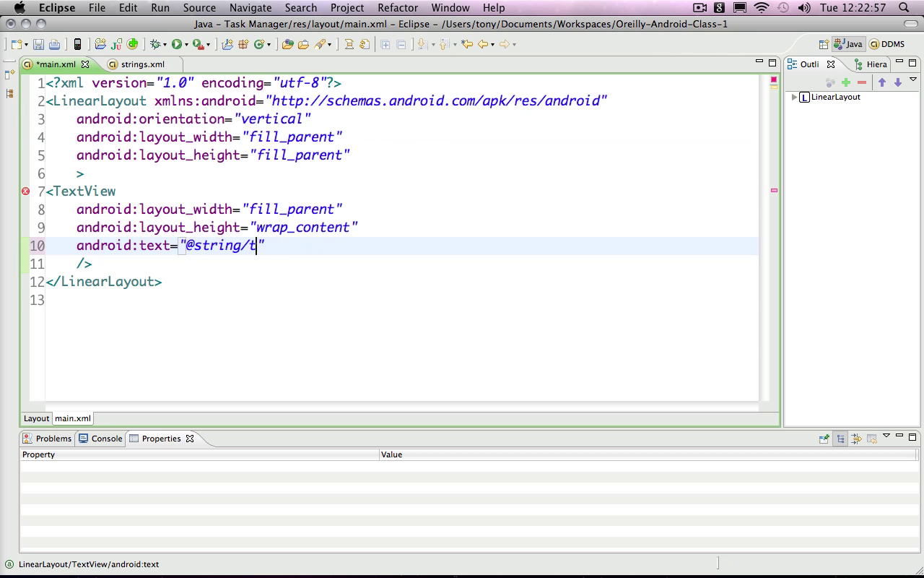Click the Print toolbar icon
924x578 pixels.
(x=54, y=44)
